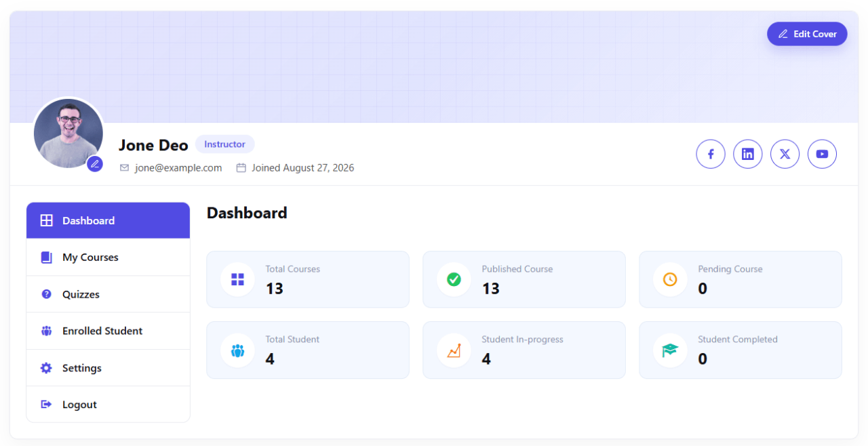
Task: Click the Total Courses grid icon
Action: pos(237,279)
